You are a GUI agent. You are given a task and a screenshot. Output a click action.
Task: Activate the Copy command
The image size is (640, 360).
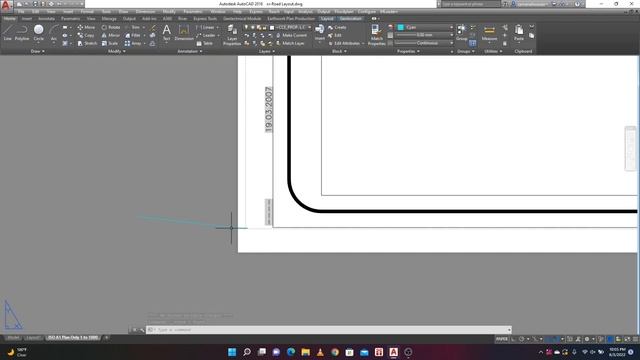click(x=87, y=36)
